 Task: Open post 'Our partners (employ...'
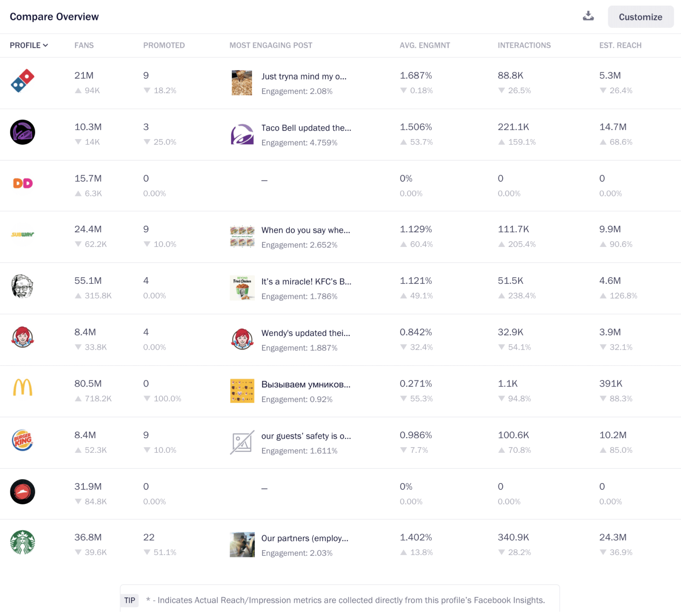(305, 538)
